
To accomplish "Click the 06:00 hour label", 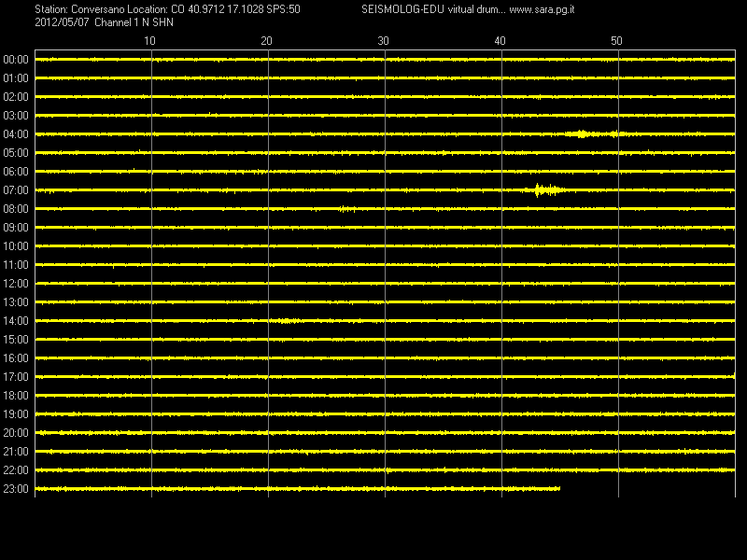I will pos(16,172).
